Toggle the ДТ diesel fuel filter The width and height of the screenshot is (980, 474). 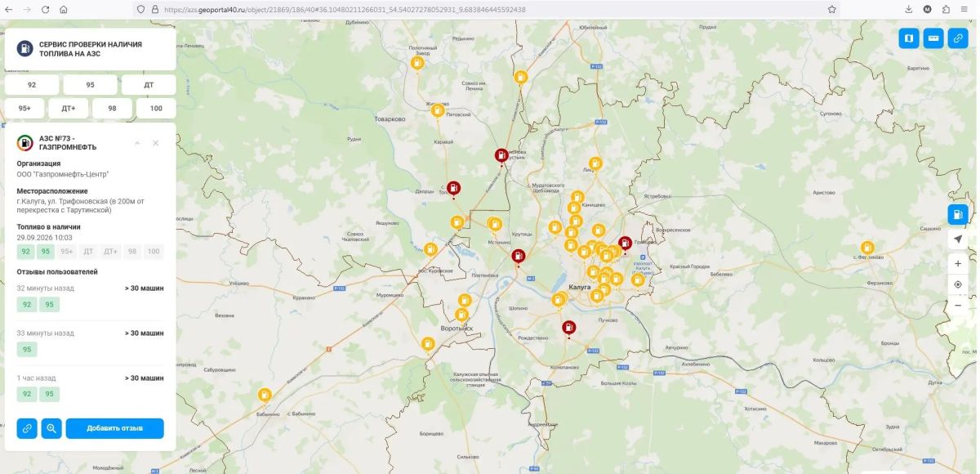click(149, 85)
